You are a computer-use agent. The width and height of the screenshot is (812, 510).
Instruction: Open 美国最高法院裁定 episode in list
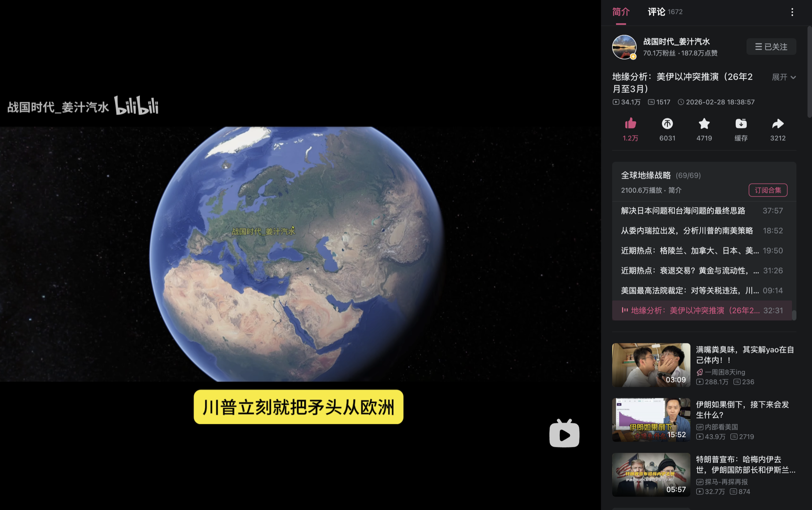pyautogui.click(x=689, y=291)
